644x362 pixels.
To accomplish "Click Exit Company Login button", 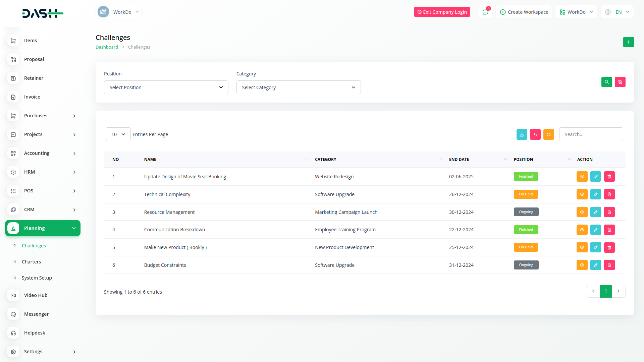I will click(x=442, y=12).
